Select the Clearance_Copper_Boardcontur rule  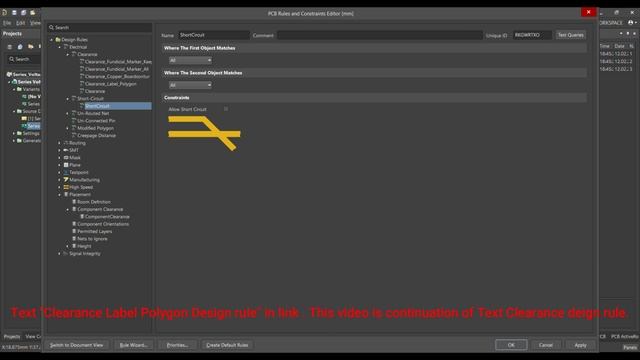pyautogui.click(x=117, y=76)
